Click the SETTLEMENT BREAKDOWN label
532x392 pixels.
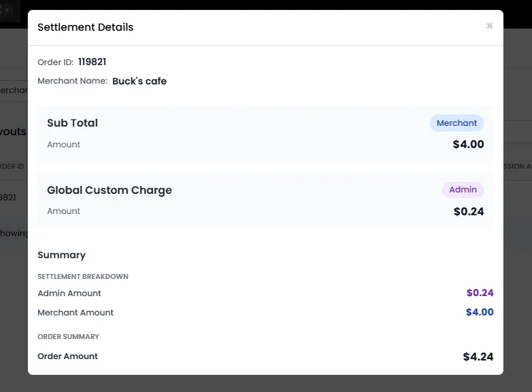[83, 277]
